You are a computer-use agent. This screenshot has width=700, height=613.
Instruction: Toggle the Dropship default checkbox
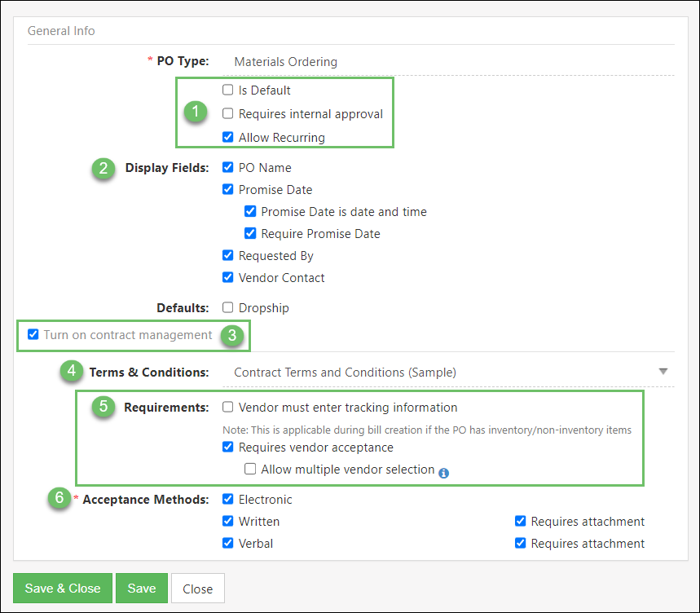coord(227,307)
